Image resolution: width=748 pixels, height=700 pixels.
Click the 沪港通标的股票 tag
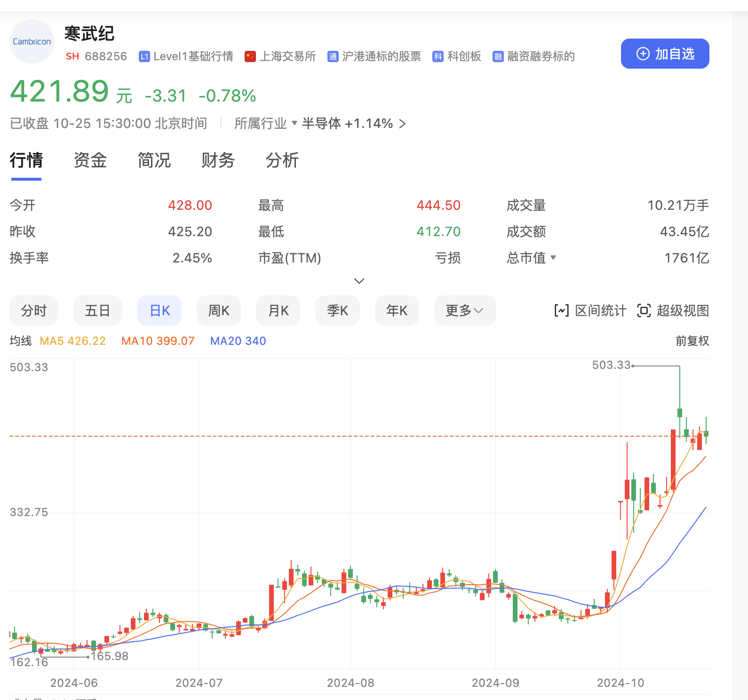tap(382, 56)
